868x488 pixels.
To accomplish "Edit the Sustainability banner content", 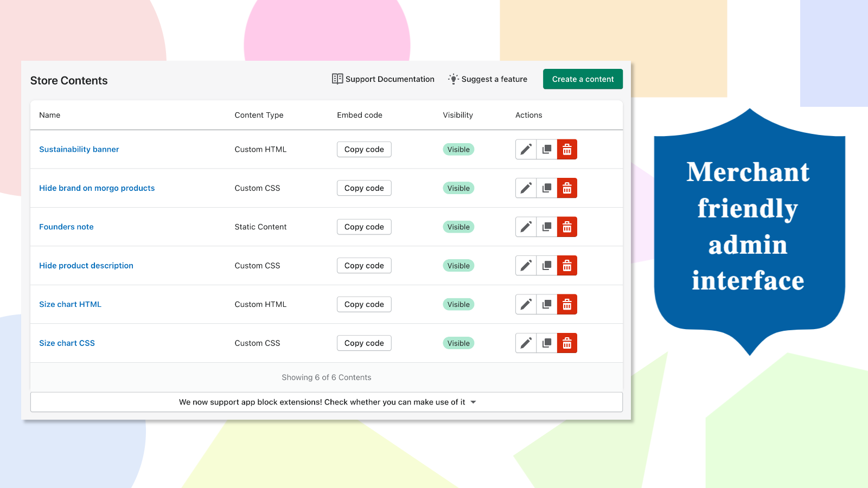I will (525, 149).
